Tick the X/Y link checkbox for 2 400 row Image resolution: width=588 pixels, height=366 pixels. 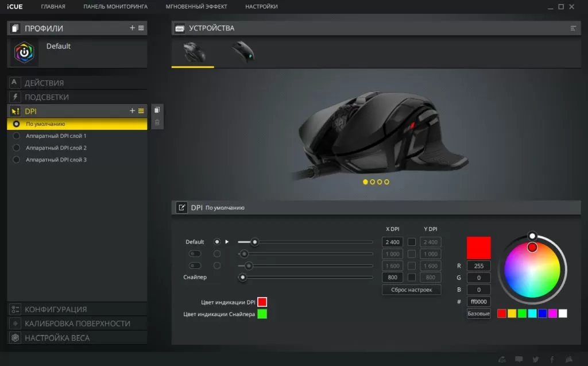(x=412, y=242)
